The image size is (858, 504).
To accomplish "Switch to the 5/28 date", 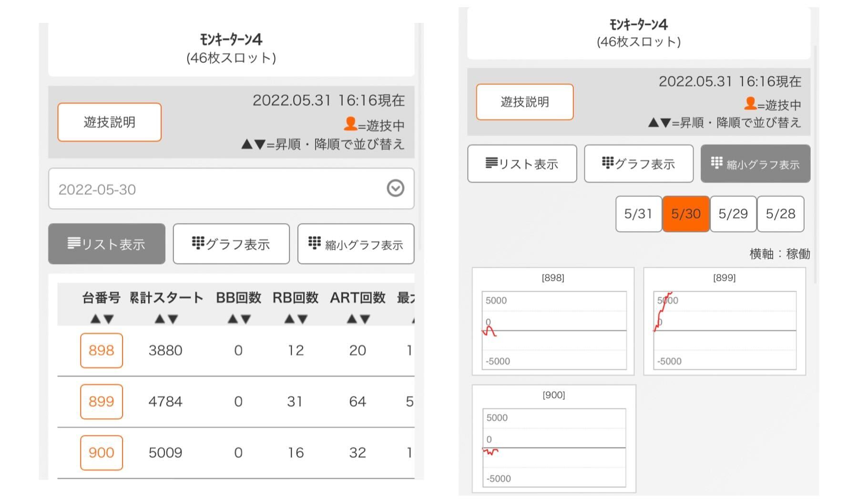I will [x=780, y=214].
